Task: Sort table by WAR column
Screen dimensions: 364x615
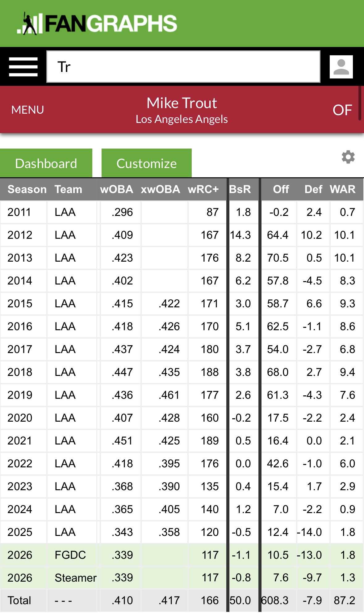Action: pyautogui.click(x=342, y=189)
